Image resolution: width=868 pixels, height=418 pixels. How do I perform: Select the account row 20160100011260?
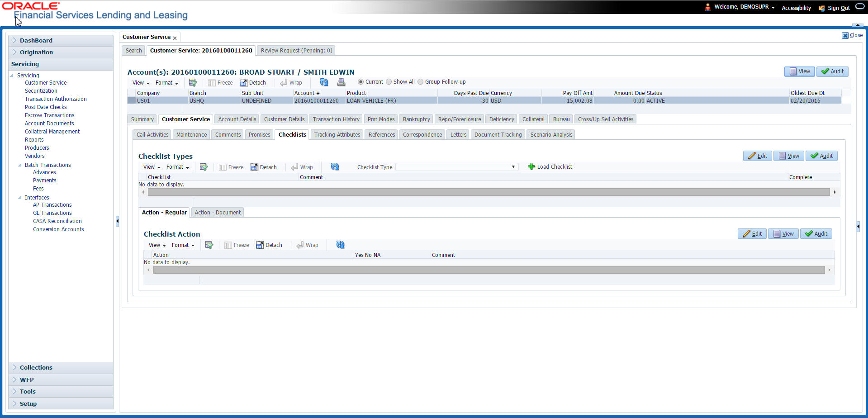[x=484, y=101]
